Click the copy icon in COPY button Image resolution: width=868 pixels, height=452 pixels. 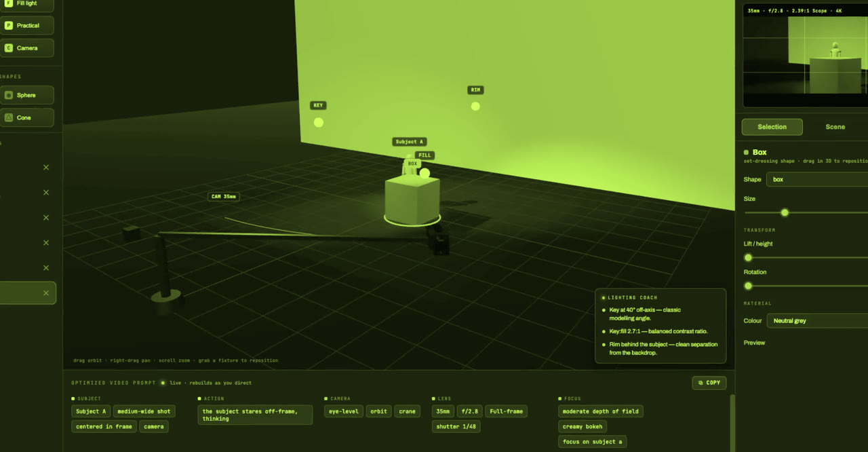click(701, 383)
